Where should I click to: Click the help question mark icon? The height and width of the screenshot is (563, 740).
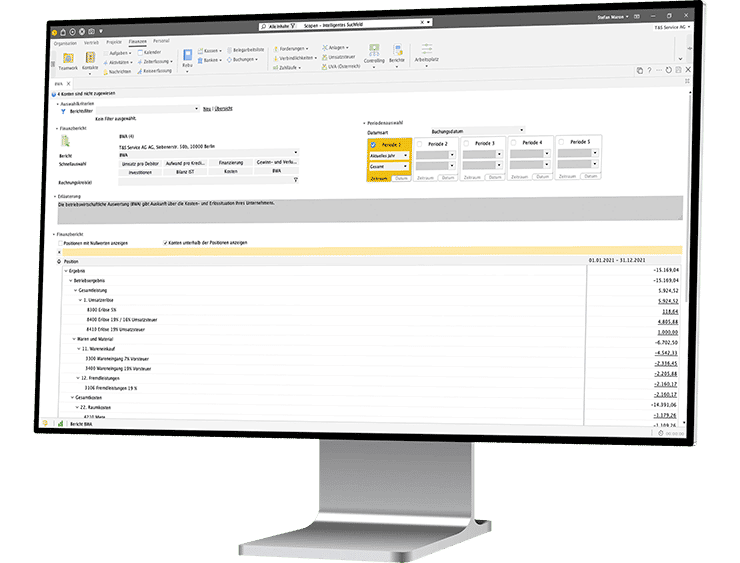pos(649,70)
